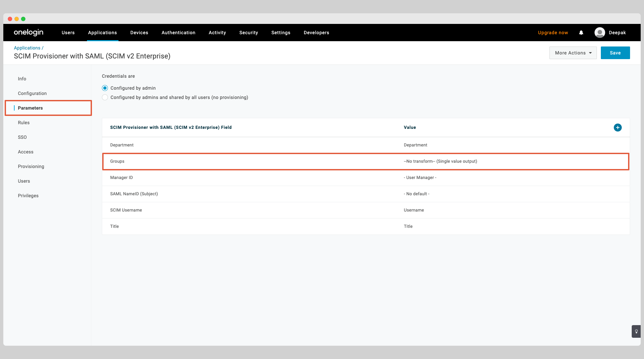Switch to the Developers menu

click(x=316, y=33)
